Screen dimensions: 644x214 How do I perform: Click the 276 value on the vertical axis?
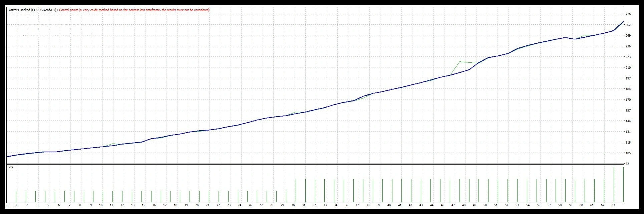coord(628,14)
